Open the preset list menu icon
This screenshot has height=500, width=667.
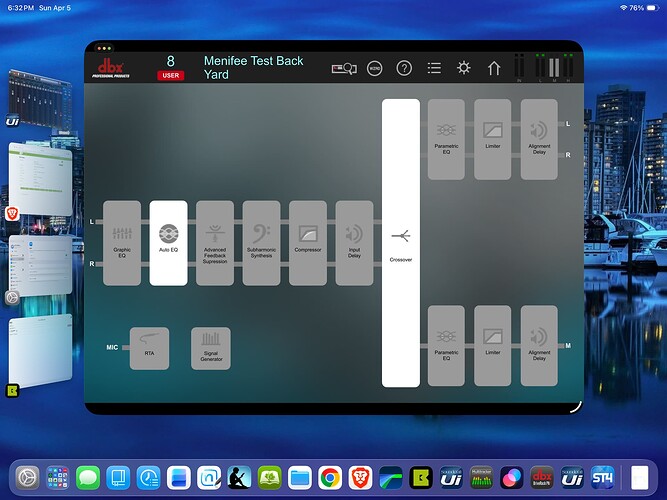pos(434,68)
